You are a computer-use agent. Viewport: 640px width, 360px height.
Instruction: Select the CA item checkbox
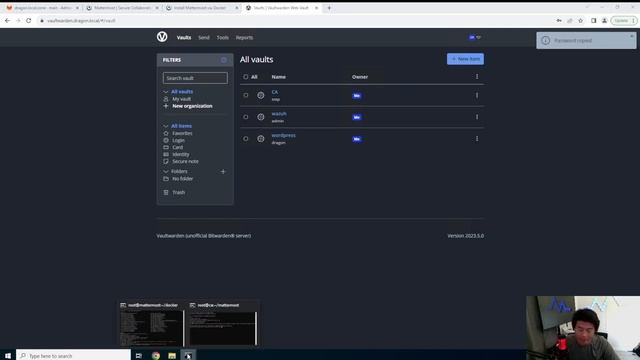[x=246, y=95]
